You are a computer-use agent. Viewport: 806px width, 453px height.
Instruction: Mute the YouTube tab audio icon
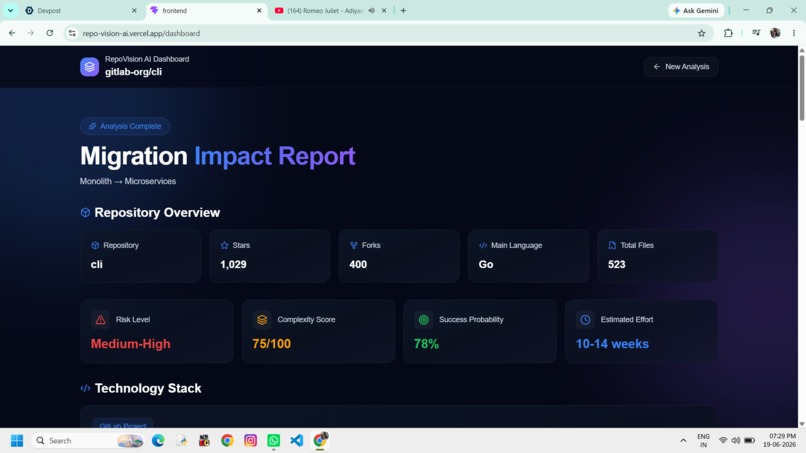(x=371, y=10)
